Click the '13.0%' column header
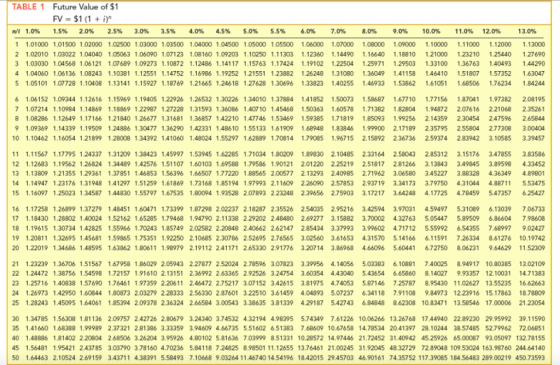Screen dimensions: 560x365 pos(527,31)
